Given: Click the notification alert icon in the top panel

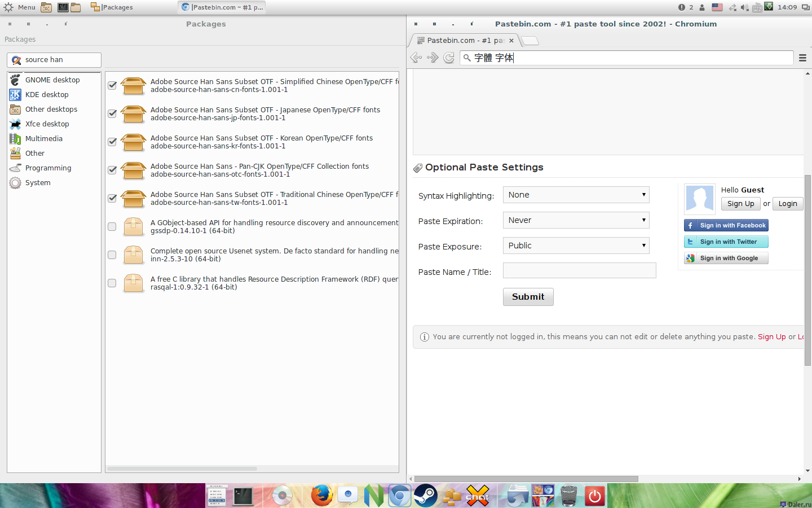Looking at the screenshot, I should click(682, 7).
